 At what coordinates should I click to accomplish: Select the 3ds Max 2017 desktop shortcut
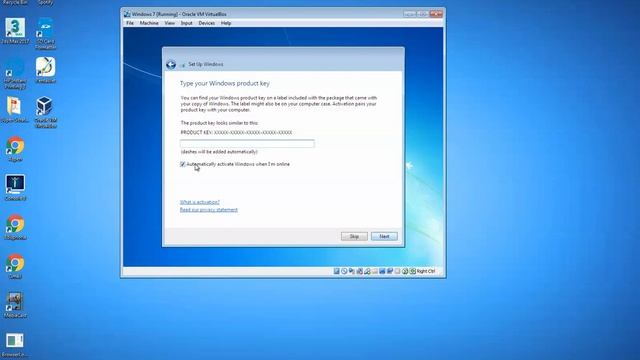pyautogui.click(x=15, y=31)
